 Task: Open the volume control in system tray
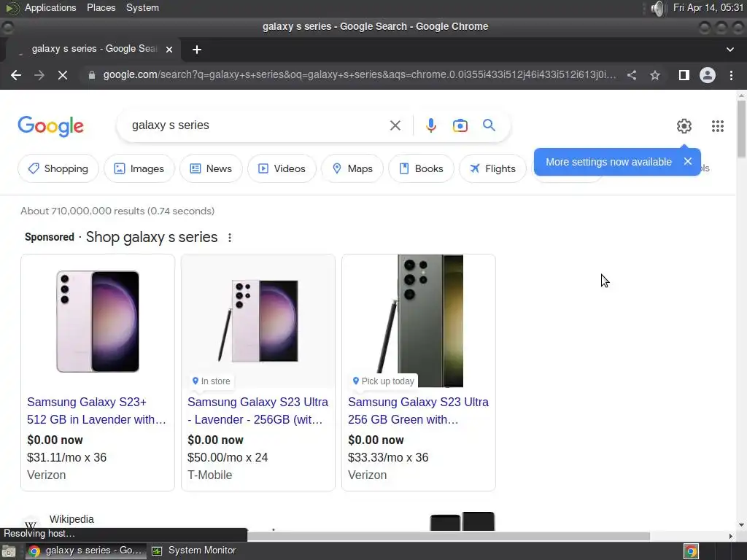click(x=657, y=8)
